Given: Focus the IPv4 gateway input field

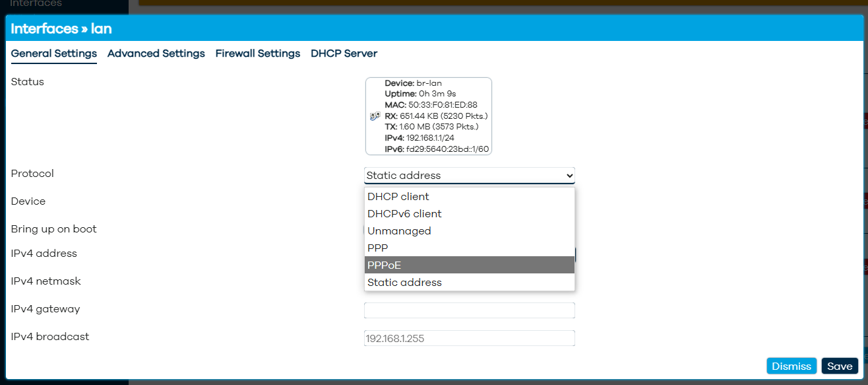Looking at the screenshot, I should tap(470, 310).
